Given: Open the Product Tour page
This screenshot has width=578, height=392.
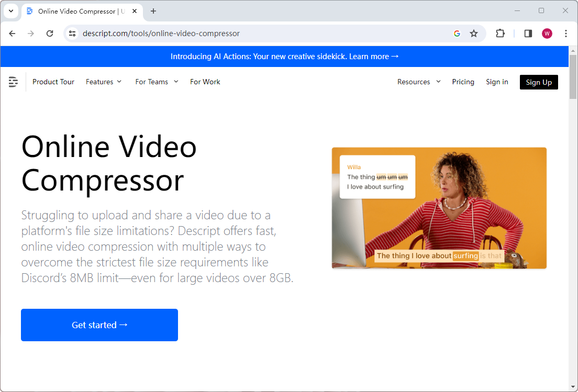Looking at the screenshot, I should tap(53, 82).
